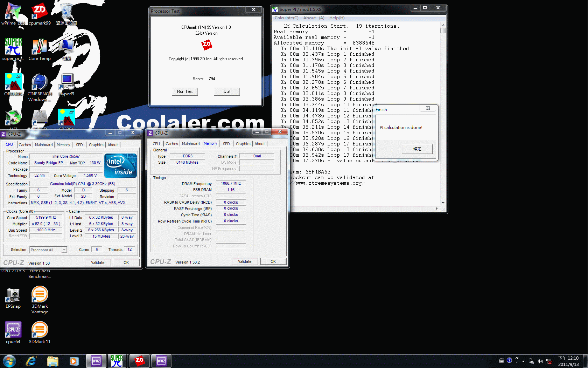Switch to Super PI on the taskbar
Screen dimensions: 588x368
tap(117, 361)
